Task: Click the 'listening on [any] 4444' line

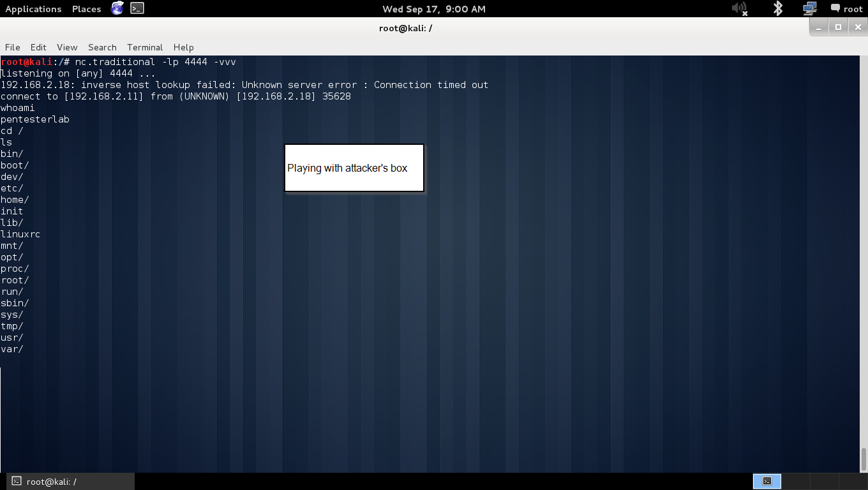Action: [x=78, y=73]
